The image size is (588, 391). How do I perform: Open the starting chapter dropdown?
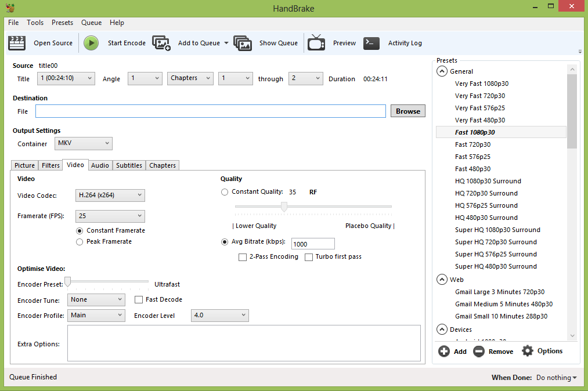pyautogui.click(x=236, y=78)
